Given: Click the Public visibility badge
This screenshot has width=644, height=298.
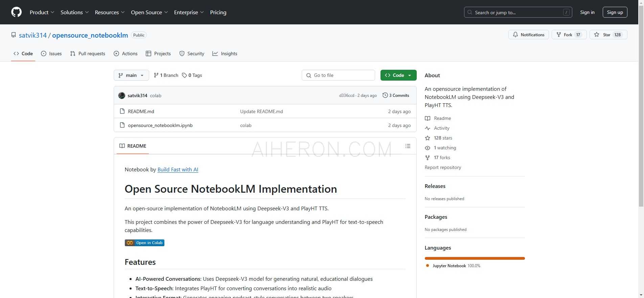Looking at the screenshot, I should coord(139,35).
